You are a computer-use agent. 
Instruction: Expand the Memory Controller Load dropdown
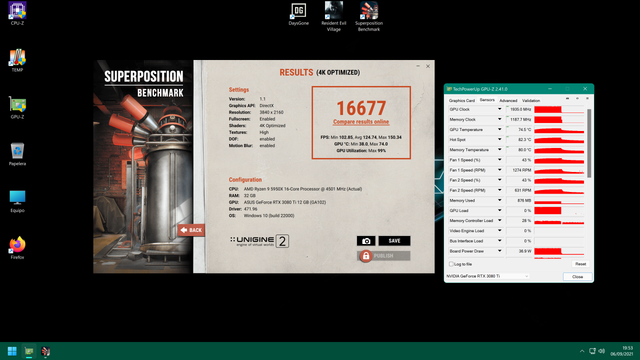point(499,221)
